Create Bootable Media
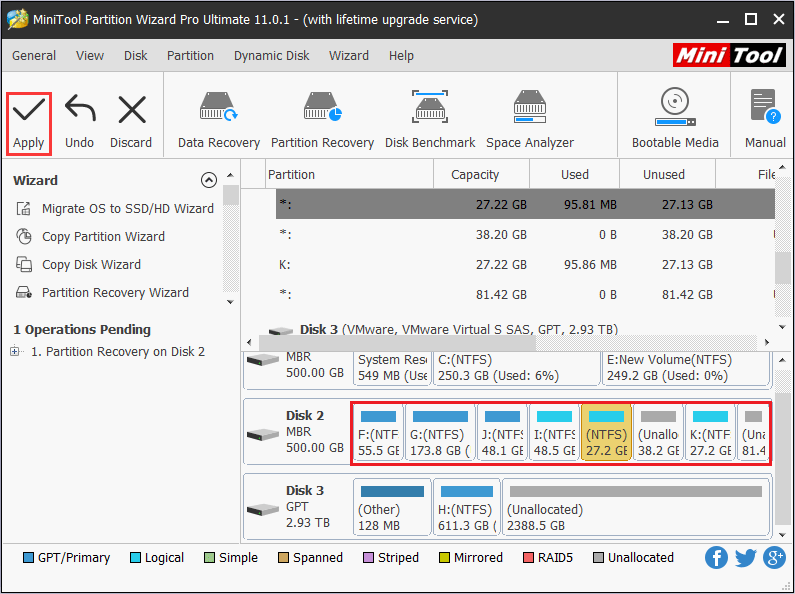 [x=675, y=121]
